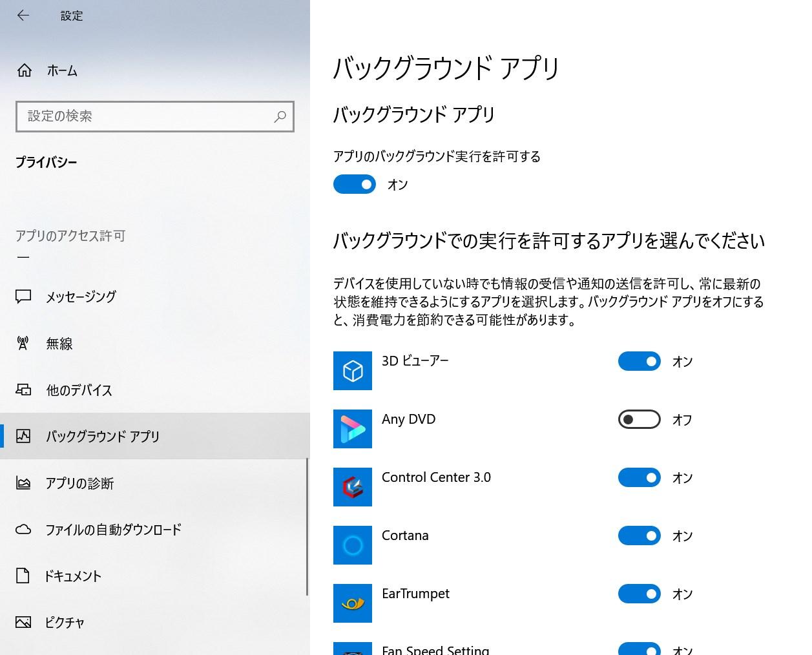Click the 3D ビューアー app icon
Image resolution: width=812 pixels, height=655 pixels.
coord(352,371)
